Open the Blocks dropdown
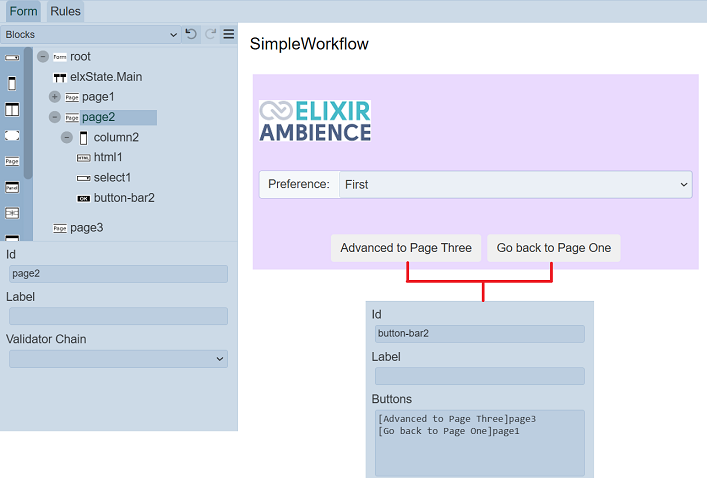This screenshot has width=707, height=478. coord(90,34)
